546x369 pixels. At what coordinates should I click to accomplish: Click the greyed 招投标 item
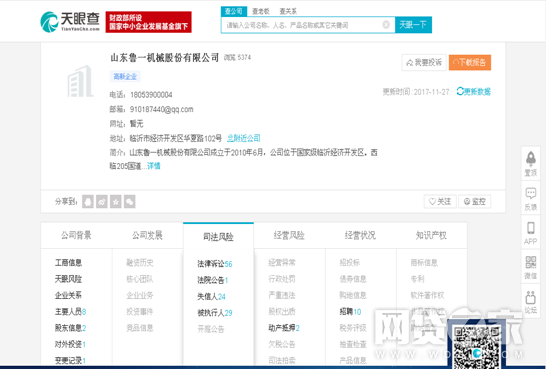click(350, 262)
